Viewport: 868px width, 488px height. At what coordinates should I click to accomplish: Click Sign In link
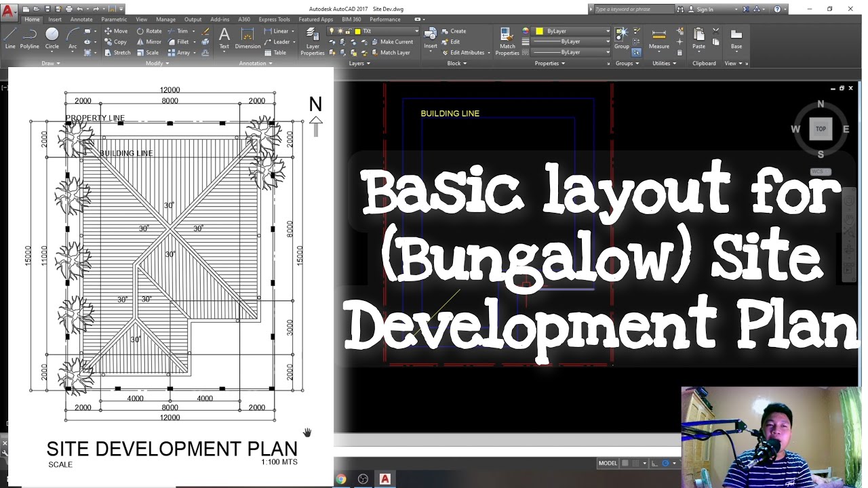(701, 9)
